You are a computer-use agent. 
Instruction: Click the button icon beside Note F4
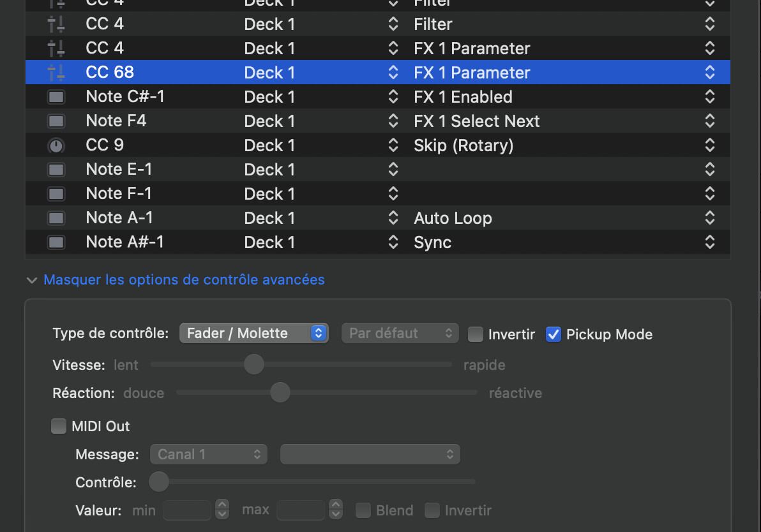[x=56, y=121]
